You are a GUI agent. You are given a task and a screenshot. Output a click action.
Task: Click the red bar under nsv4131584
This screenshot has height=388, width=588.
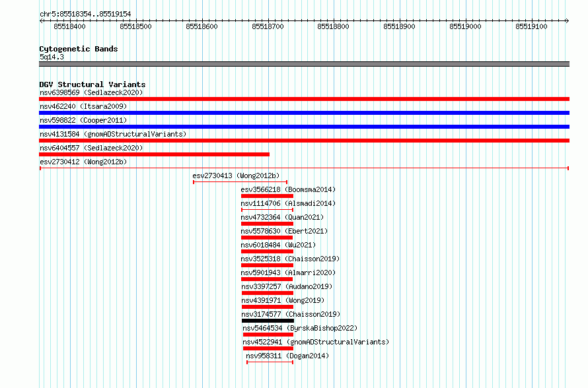[x=304, y=141]
